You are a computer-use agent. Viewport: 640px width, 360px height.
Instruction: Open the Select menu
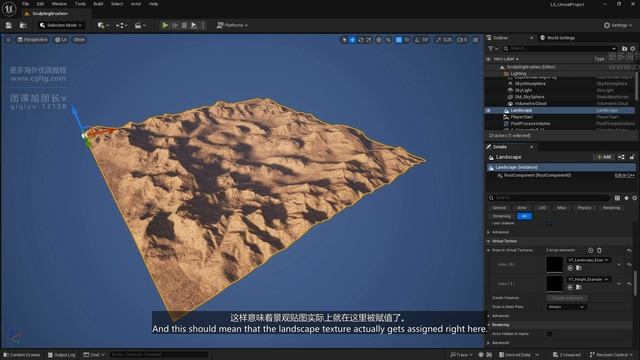(117, 4)
